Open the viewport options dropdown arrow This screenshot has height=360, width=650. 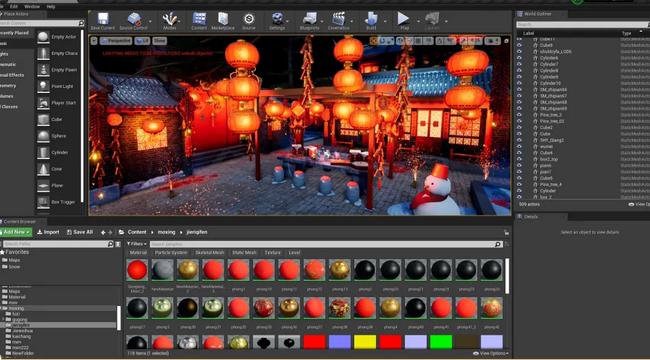point(94,41)
